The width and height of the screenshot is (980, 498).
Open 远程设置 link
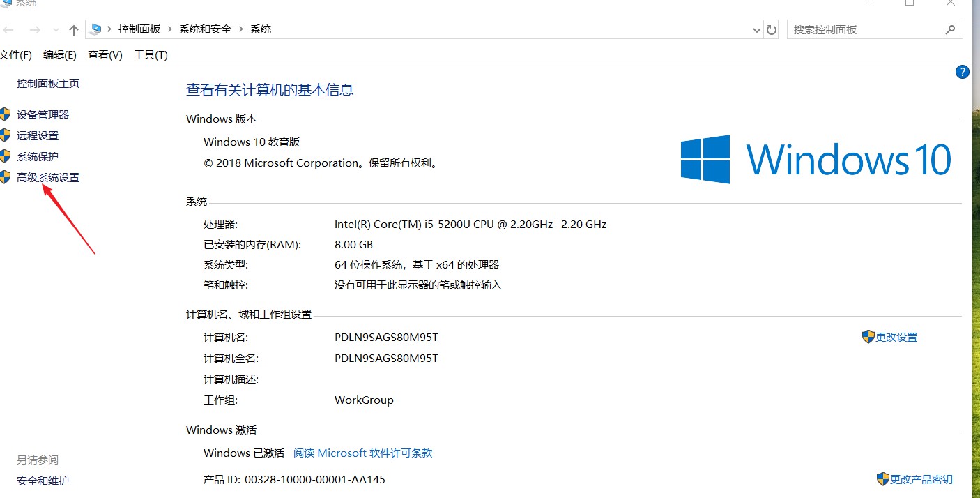click(38, 135)
